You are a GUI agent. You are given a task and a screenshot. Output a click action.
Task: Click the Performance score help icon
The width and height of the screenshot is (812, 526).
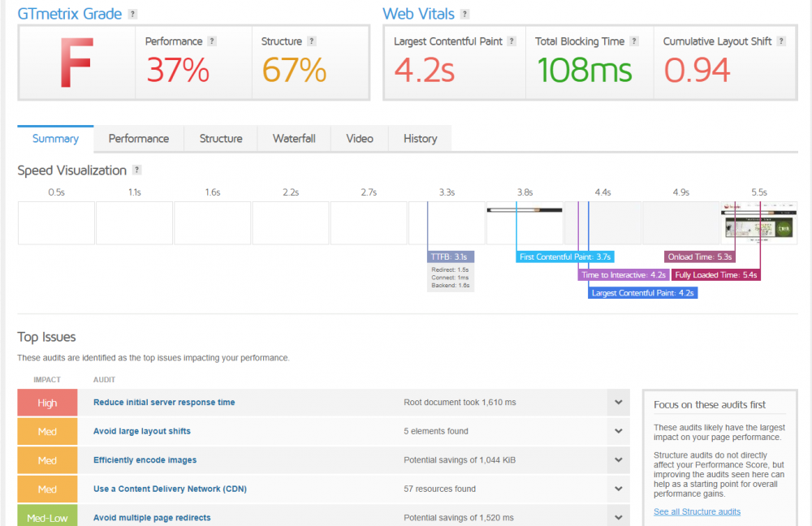pos(212,41)
